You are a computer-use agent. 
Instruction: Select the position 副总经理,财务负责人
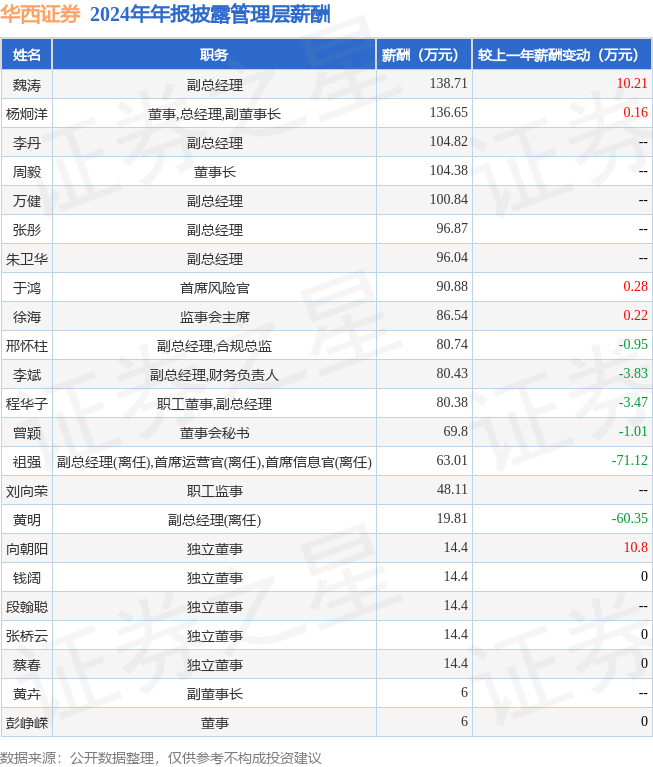214,375
